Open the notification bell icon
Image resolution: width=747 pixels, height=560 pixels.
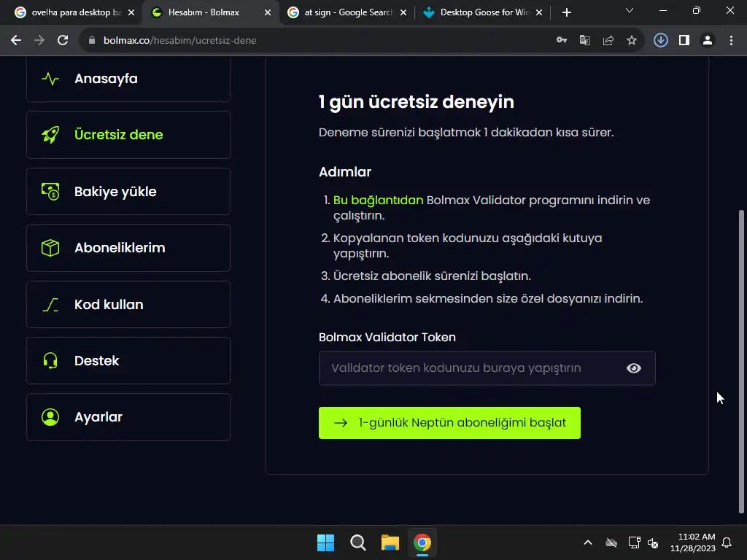tap(727, 542)
